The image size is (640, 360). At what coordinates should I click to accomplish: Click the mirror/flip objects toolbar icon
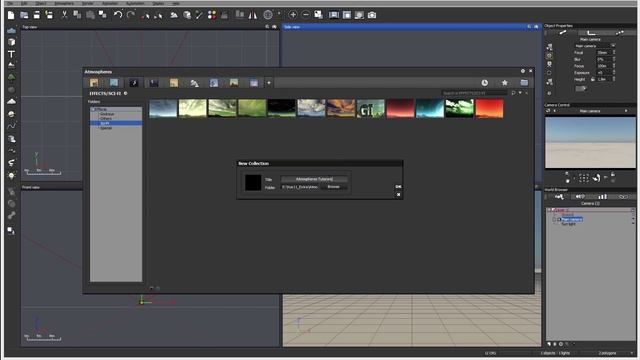(253, 15)
